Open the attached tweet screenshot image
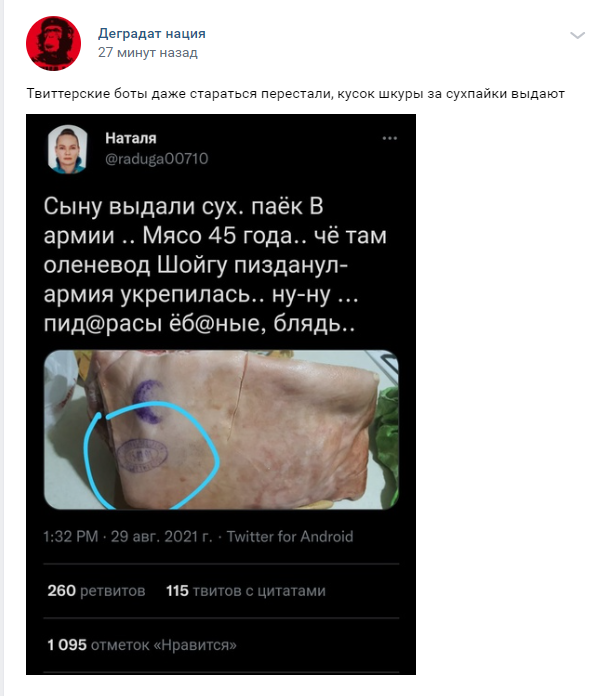607x696 pixels. tap(221, 395)
